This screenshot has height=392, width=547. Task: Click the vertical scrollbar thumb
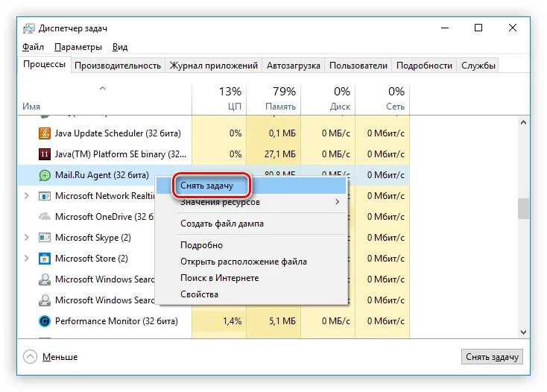523,209
